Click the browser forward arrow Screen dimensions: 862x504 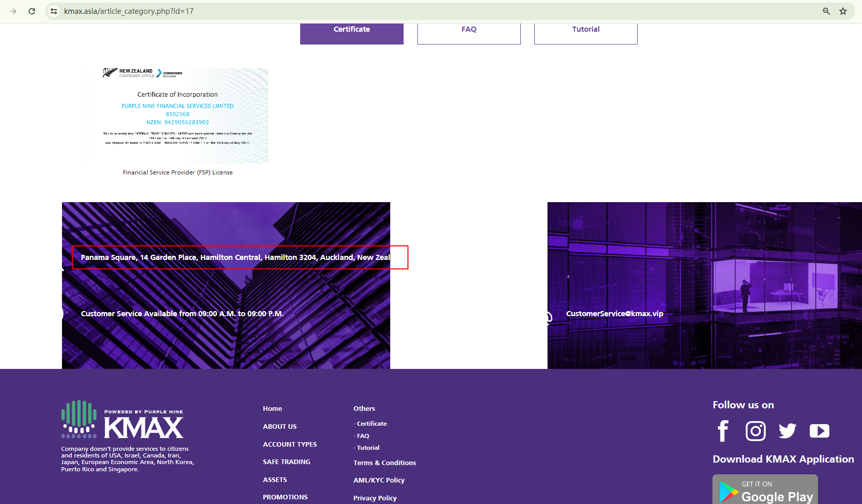point(13,11)
